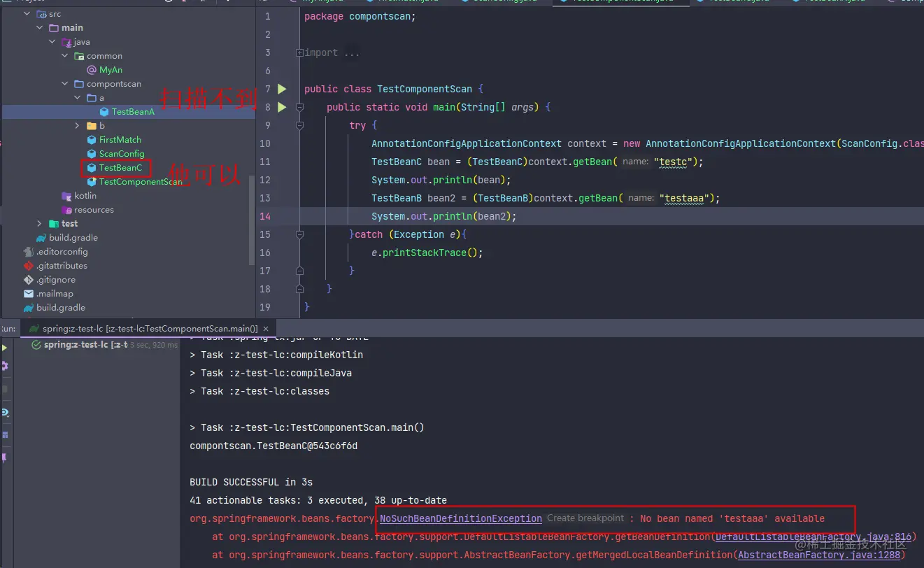Fold the main method at line 8

coord(299,107)
